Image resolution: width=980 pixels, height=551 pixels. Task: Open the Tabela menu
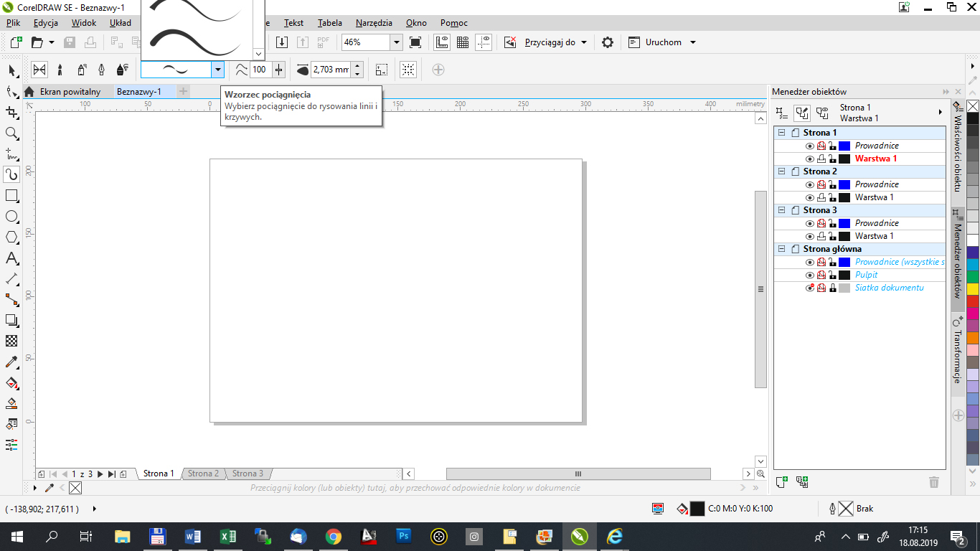[330, 23]
